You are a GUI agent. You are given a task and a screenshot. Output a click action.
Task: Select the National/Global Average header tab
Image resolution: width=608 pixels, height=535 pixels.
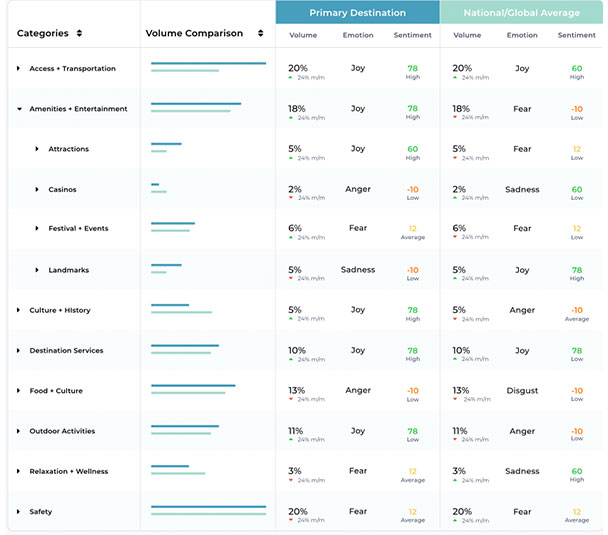click(521, 13)
